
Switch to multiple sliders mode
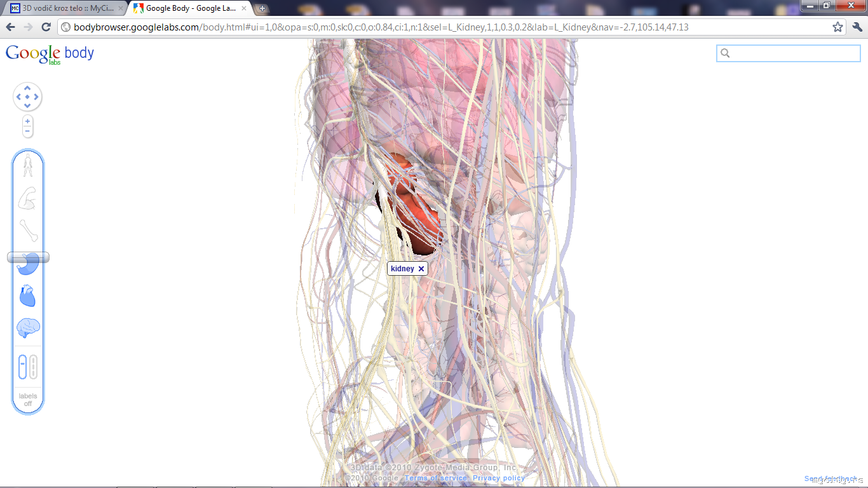(34, 367)
